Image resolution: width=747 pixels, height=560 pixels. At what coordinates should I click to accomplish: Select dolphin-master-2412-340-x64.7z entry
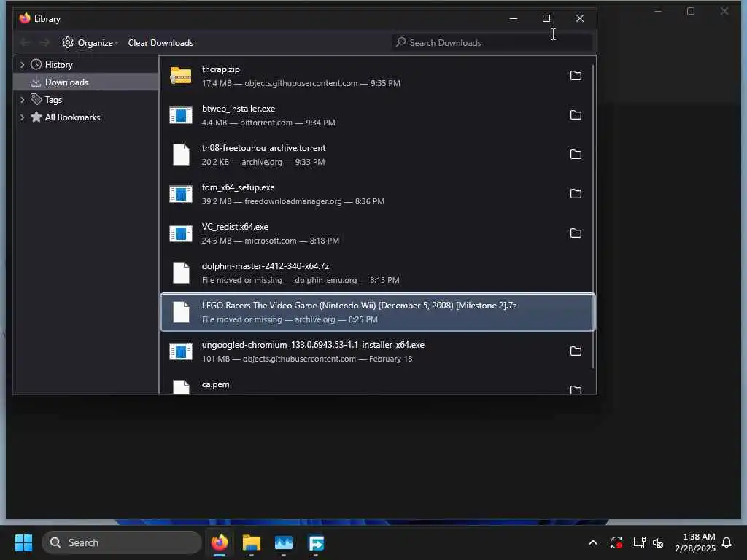tap(378, 273)
